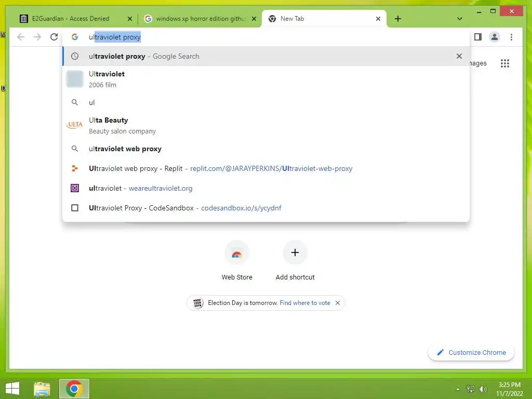Open the CodeSandbox Ultraviolet Proxy suggestion

[x=266, y=208]
